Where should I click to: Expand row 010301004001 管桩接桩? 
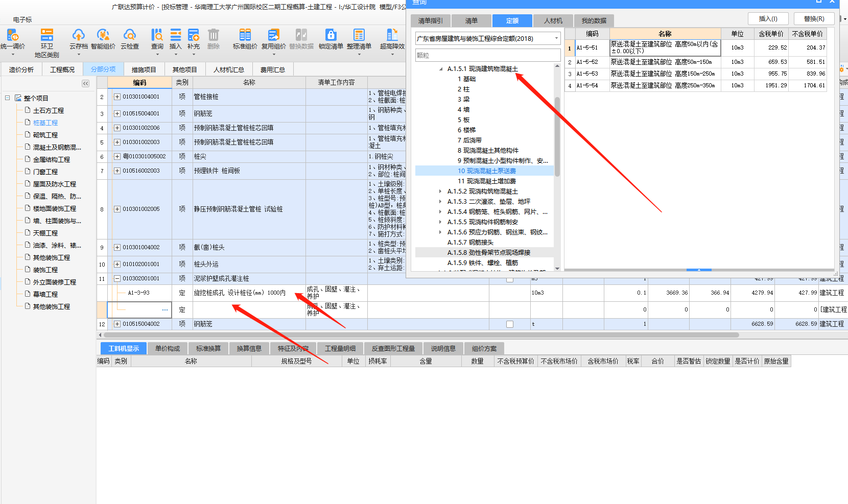117,97
